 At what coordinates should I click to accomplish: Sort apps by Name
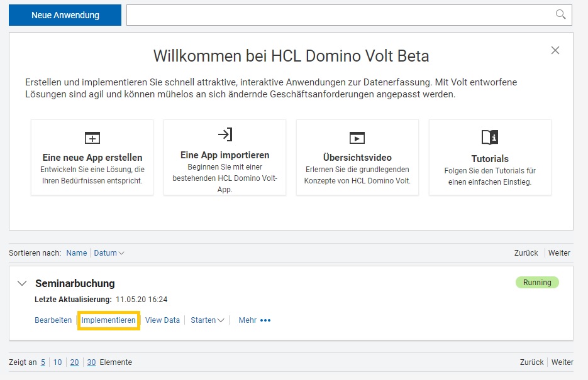pyautogui.click(x=77, y=253)
